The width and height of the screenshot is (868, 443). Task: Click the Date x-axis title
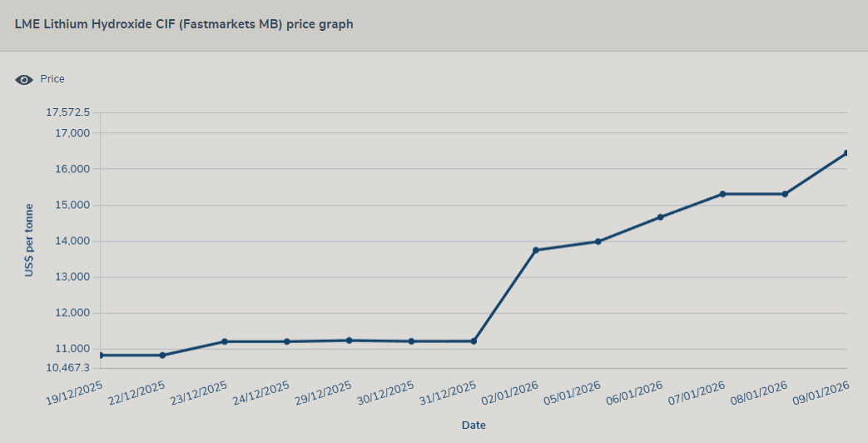474,425
